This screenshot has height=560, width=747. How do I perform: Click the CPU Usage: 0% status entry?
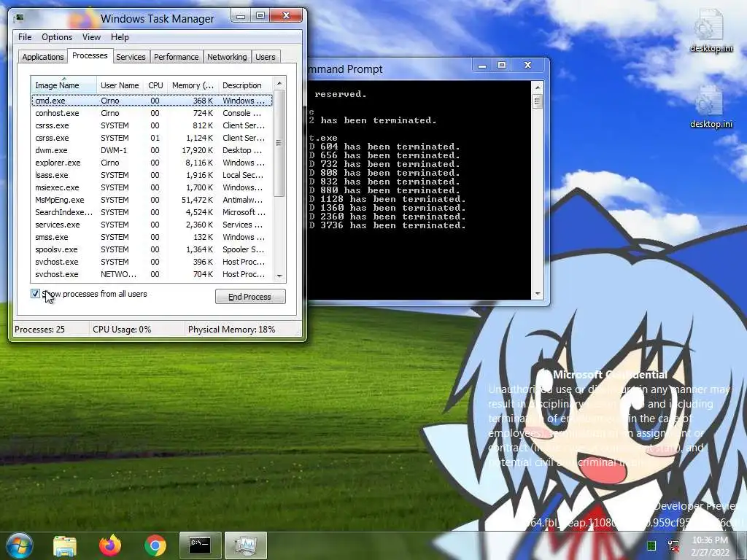point(136,329)
